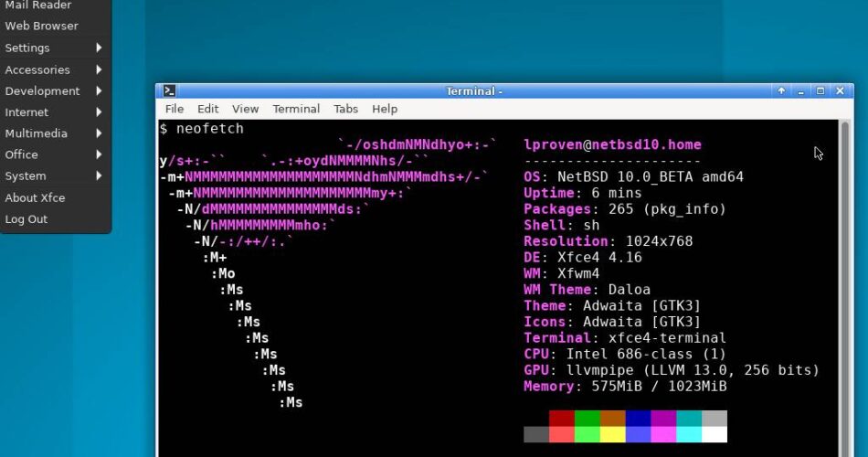
Task: Click the Resolution '1024x768' value
Action: point(660,241)
